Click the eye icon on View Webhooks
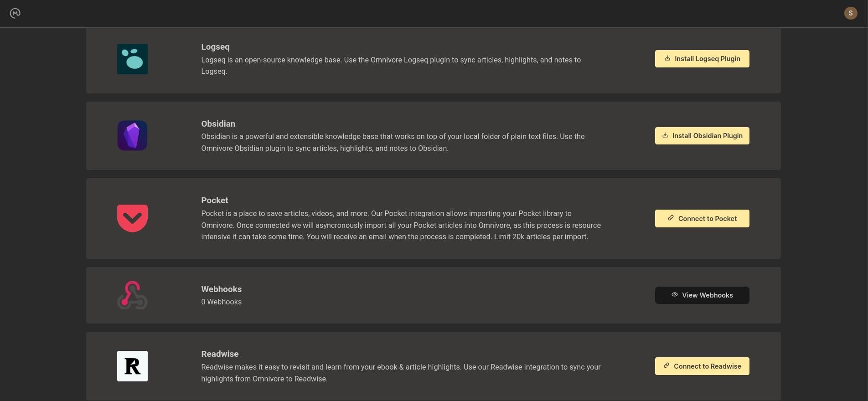868x401 pixels. point(675,295)
